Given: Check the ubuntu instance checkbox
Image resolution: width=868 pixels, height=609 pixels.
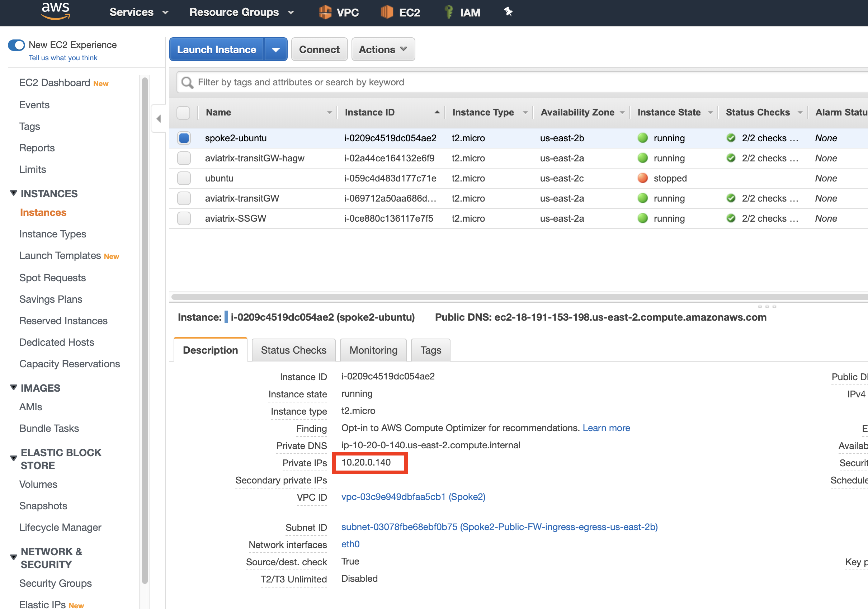Looking at the screenshot, I should [184, 178].
